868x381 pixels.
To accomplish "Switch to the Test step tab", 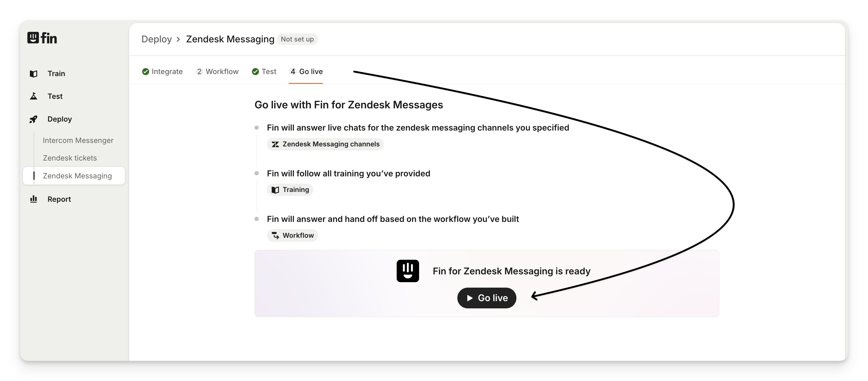I will point(265,72).
